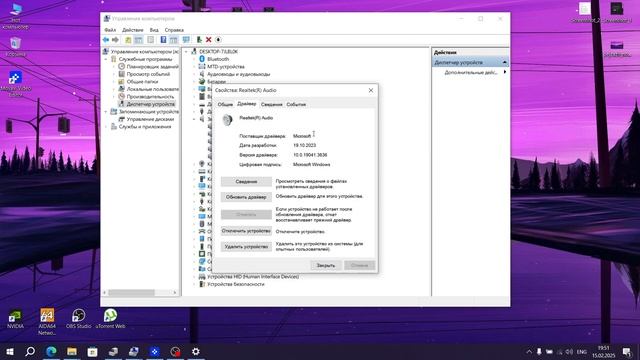
Task: Open Windows Start menu
Action: [x=10, y=351]
